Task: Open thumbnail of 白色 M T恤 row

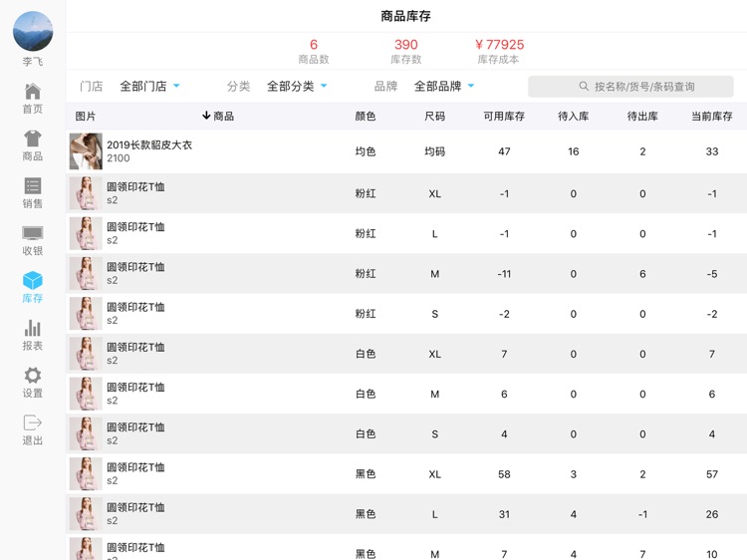Action: click(x=86, y=394)
